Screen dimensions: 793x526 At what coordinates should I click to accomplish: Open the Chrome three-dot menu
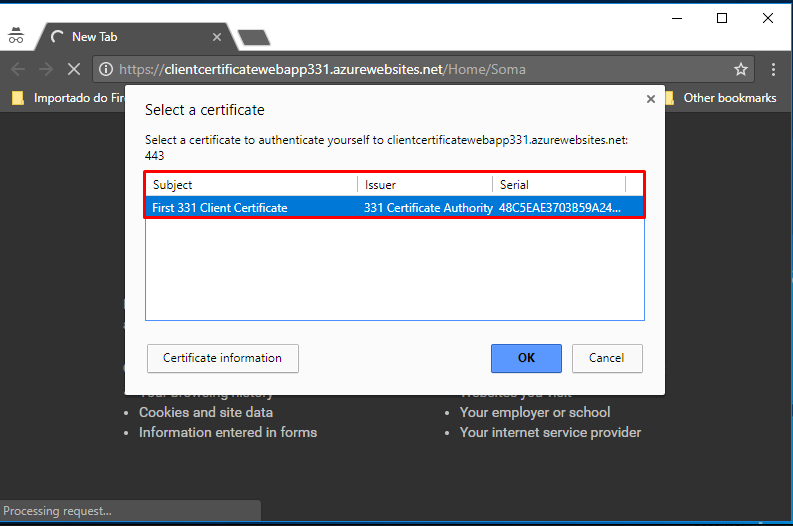[773, 69]
